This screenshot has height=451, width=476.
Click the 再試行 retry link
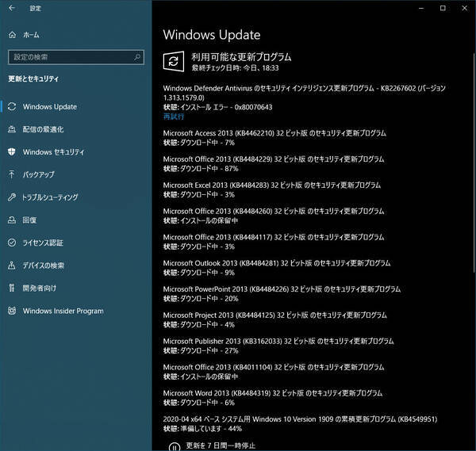pos(174,117)
